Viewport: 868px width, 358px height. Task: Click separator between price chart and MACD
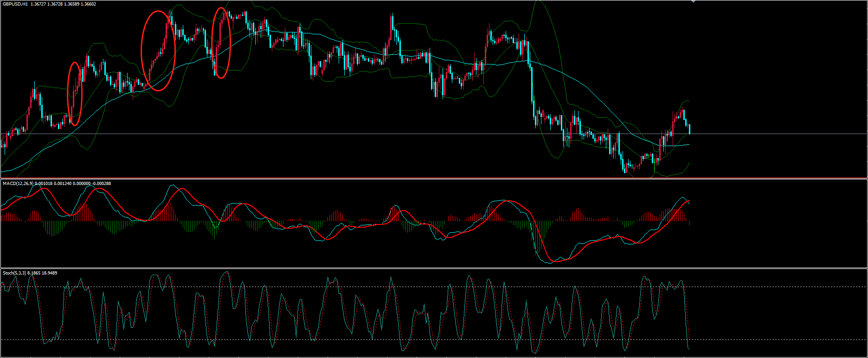click(x=418, y=179)
